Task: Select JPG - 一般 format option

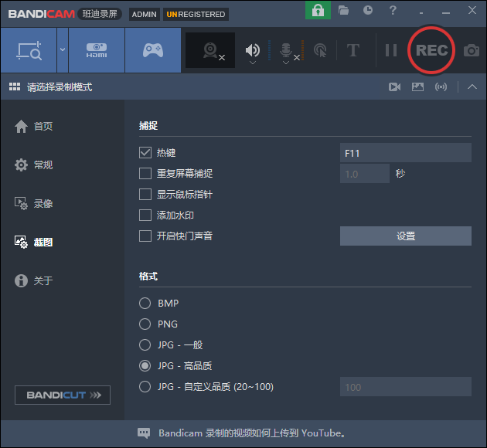Action: tap(145, 345)
